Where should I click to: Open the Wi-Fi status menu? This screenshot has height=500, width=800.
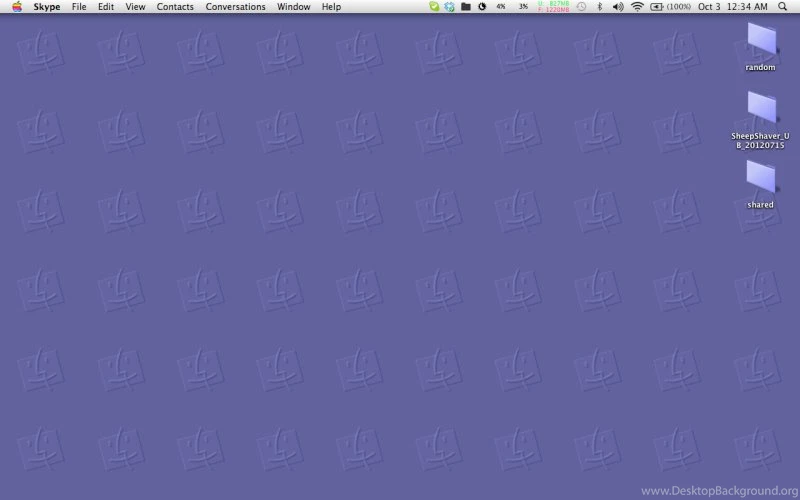pos(637,6)
